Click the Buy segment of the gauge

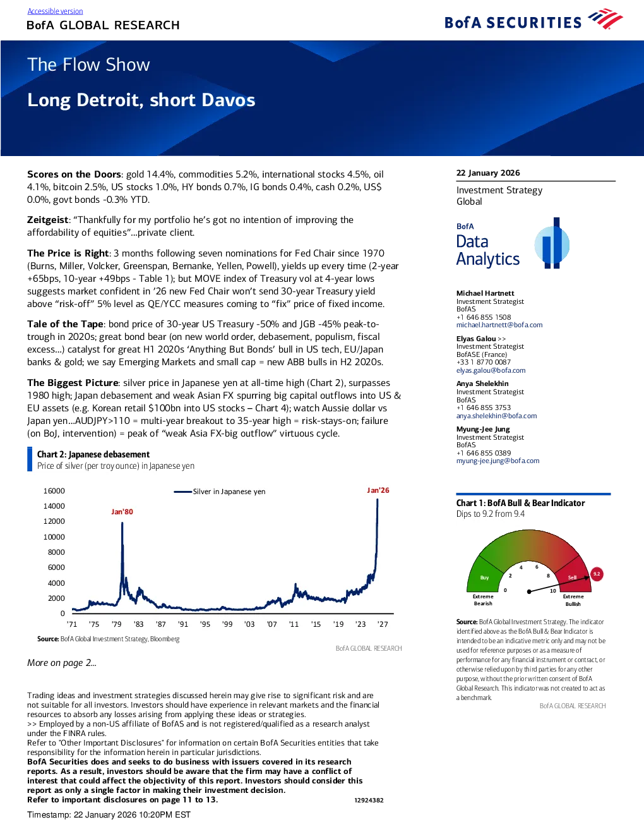pyautogui.click(x=484, y=577)
